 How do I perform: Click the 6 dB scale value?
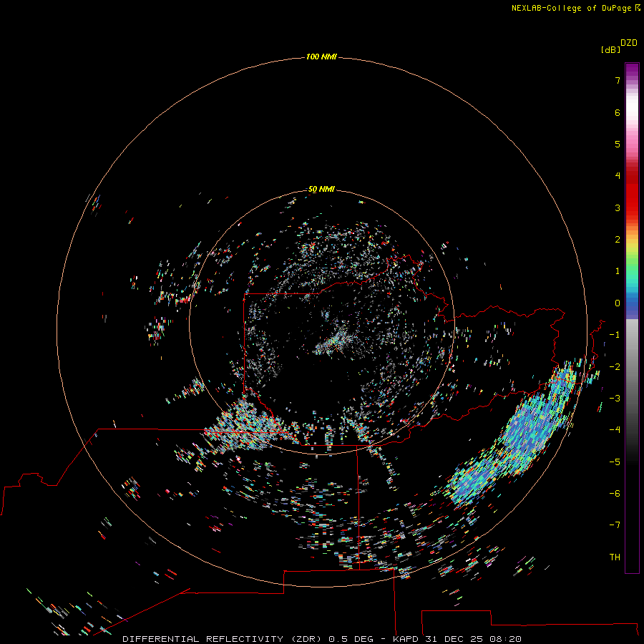click(618, 112)
